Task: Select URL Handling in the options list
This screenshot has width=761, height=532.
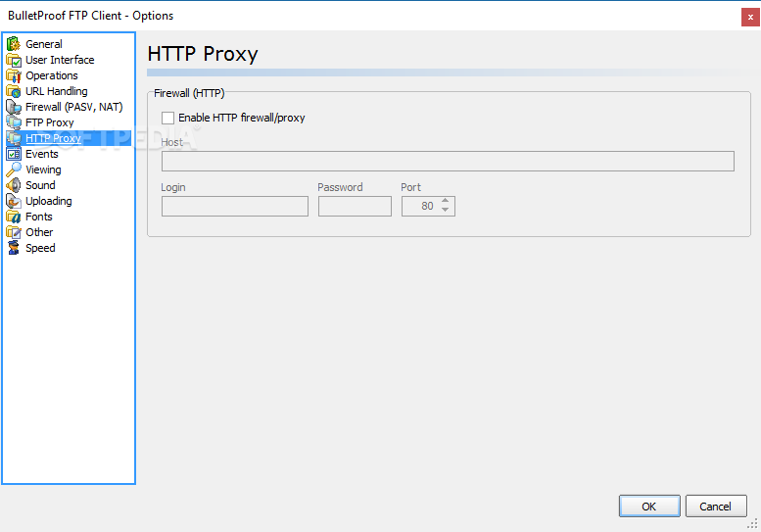Action: point(56,91)
